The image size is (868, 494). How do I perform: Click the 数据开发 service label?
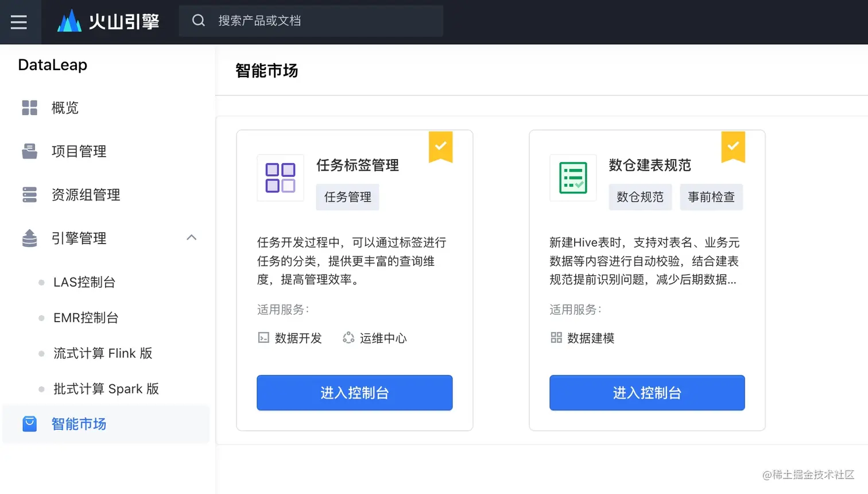[299, 338]
